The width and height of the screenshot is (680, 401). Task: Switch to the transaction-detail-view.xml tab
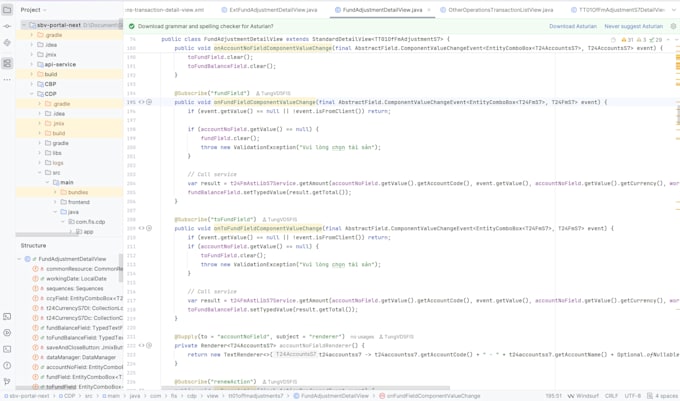point(165,10)
